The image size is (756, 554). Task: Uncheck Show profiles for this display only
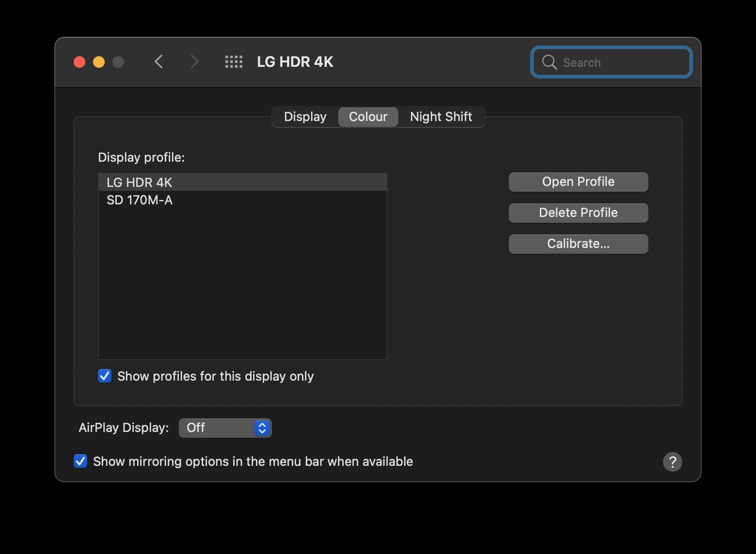pos(105,376)
